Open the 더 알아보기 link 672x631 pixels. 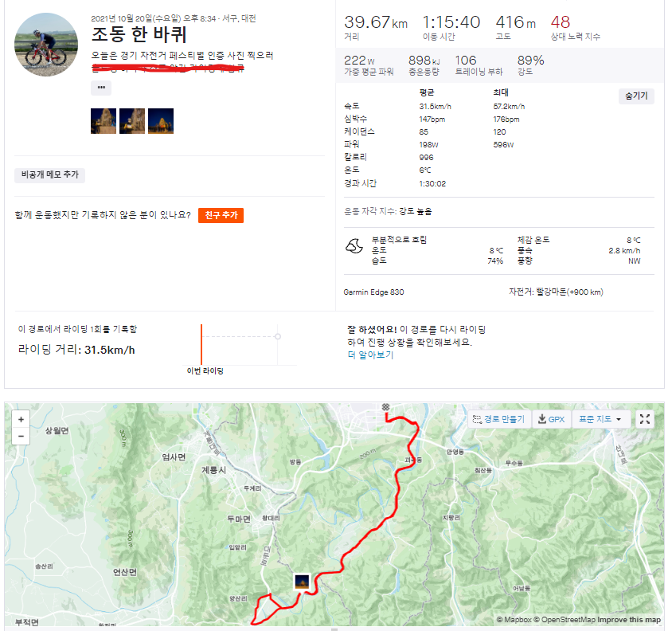point(370,355)
